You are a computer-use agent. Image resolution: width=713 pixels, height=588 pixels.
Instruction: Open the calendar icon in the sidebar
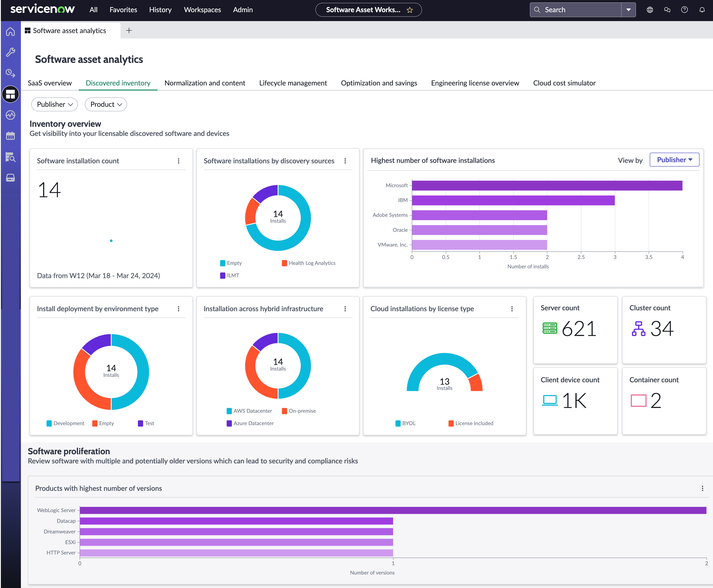(x=10, y=136)
